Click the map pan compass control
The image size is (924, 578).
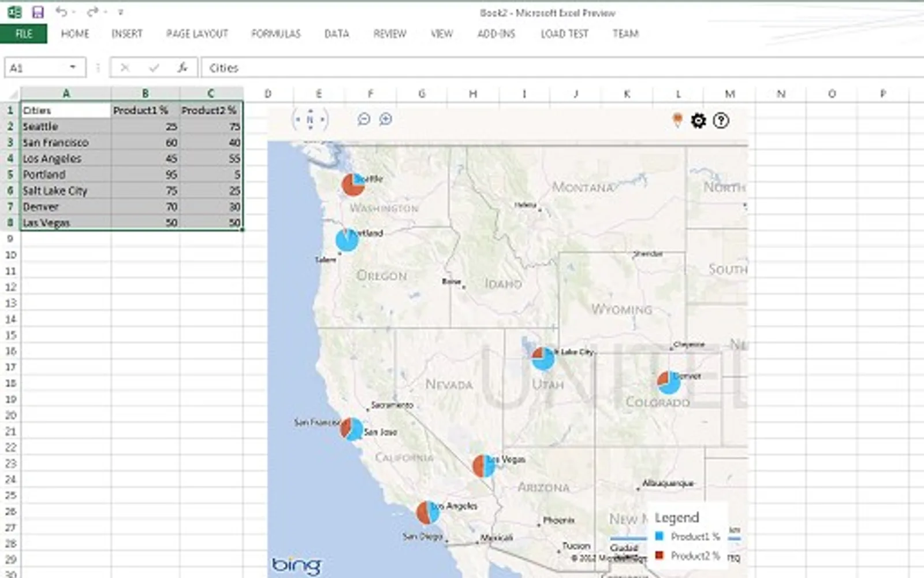[x=310, y=120]
